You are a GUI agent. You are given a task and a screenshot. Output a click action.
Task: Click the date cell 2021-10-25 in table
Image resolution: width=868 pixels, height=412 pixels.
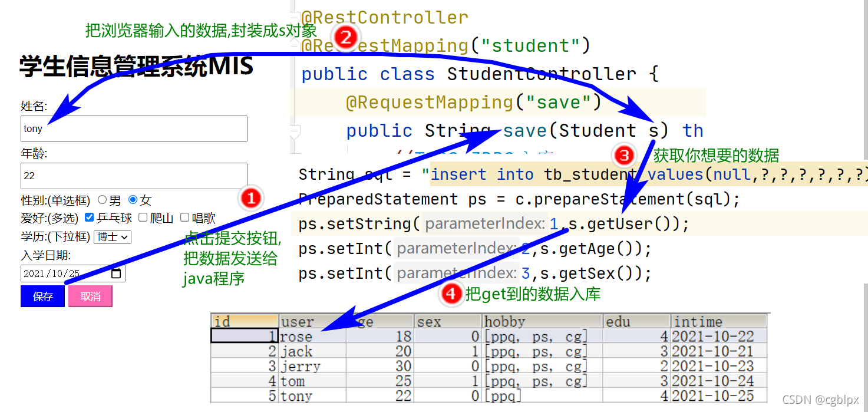pyautogui.click(x=719, y=395)
